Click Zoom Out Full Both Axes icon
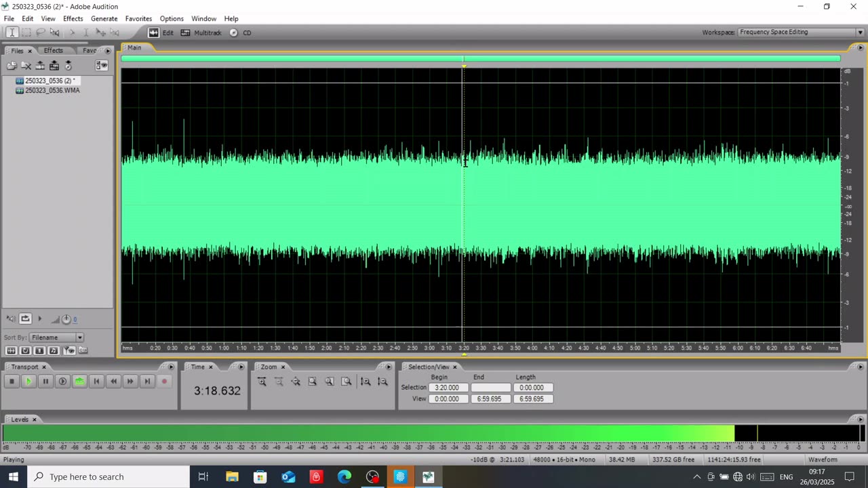The width and height of the screenshot is (868, 488). point(296,382)
